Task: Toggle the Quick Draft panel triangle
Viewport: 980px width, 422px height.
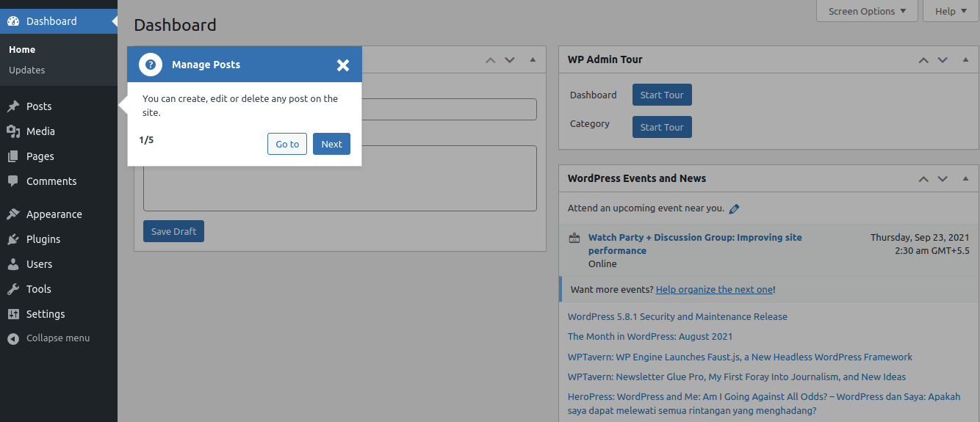Action: pyautogui.click(x=533, y=60)
